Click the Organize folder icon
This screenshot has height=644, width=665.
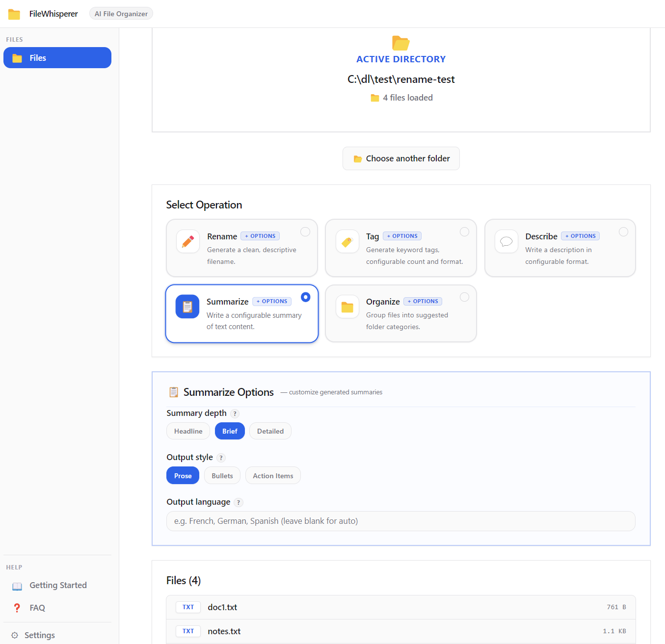347,307
